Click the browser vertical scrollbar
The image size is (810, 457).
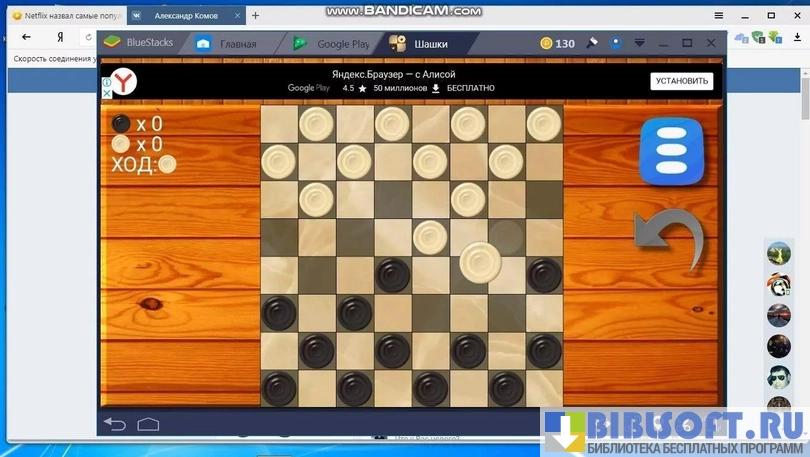[805, 100]
